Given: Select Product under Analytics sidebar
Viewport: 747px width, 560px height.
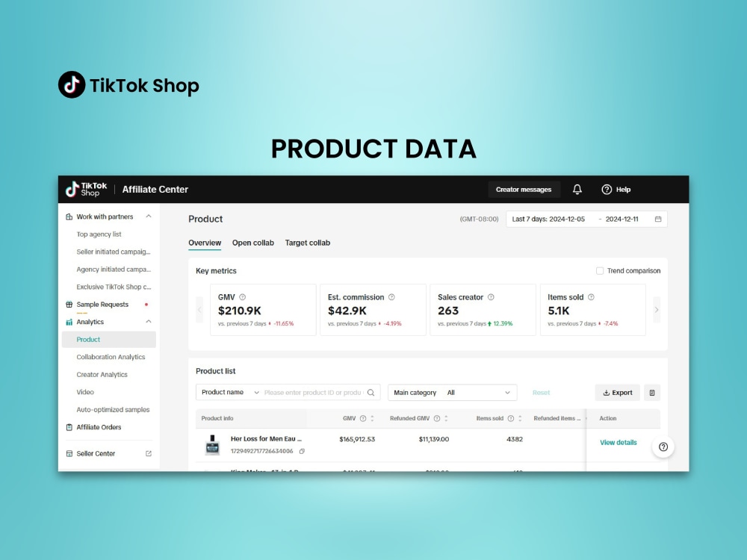Looking at the screenshot, I should pos(109,340).
